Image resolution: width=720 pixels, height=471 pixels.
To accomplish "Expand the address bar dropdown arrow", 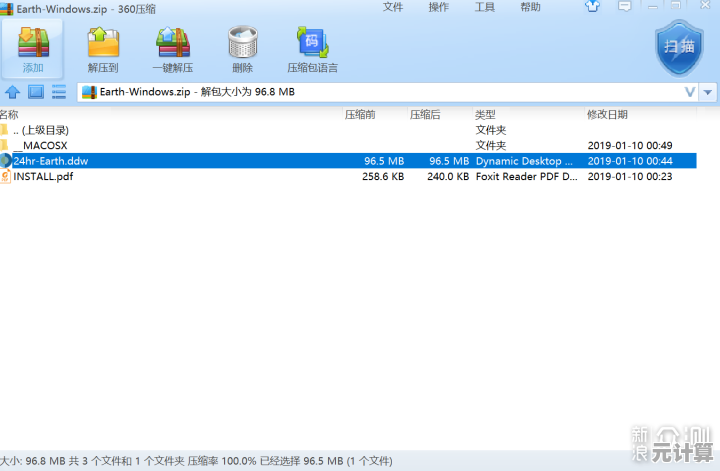I will [x=708, y=92].
